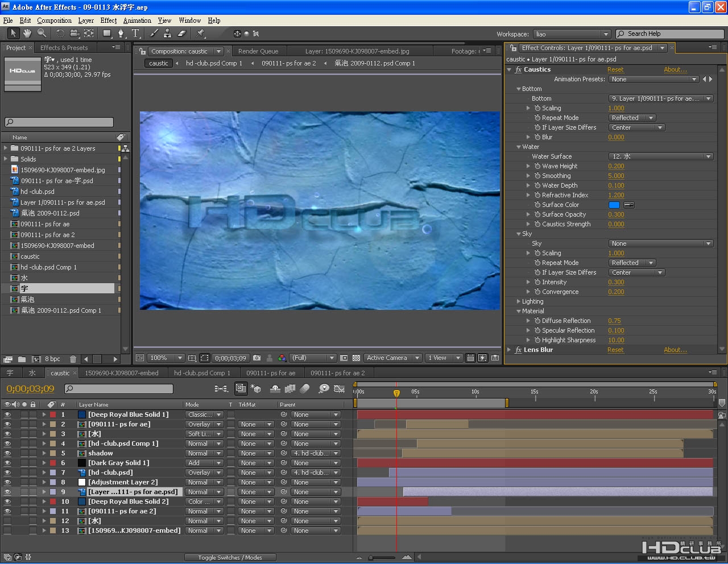Screen dimensions: 728x564
Task: Open the Surface Color swatch
Action: pyautogui.click(x=614, y=205)
